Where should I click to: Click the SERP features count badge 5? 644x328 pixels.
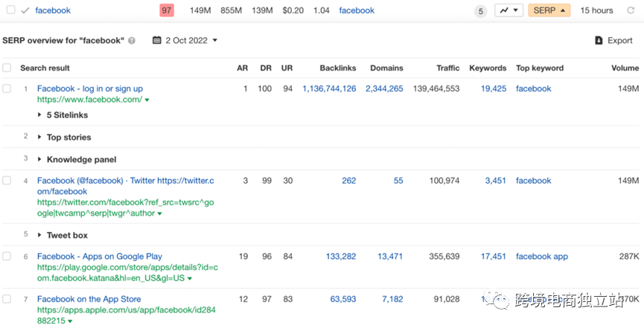click(480, 11)
